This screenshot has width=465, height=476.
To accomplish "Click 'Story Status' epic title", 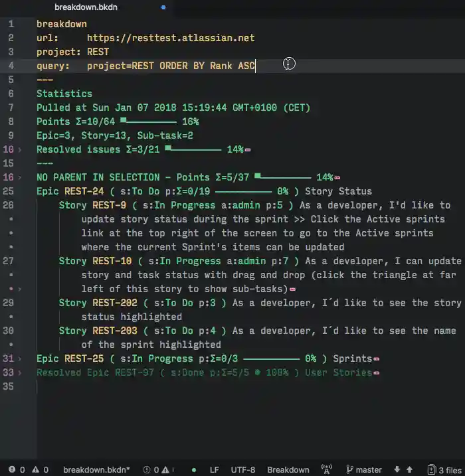I will 338,191.
